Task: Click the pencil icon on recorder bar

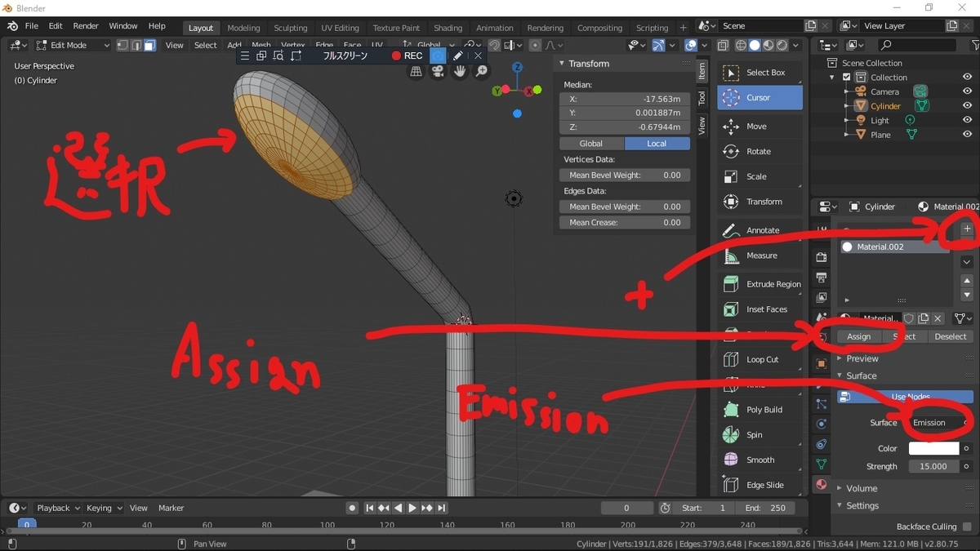Action: [458, 56]
